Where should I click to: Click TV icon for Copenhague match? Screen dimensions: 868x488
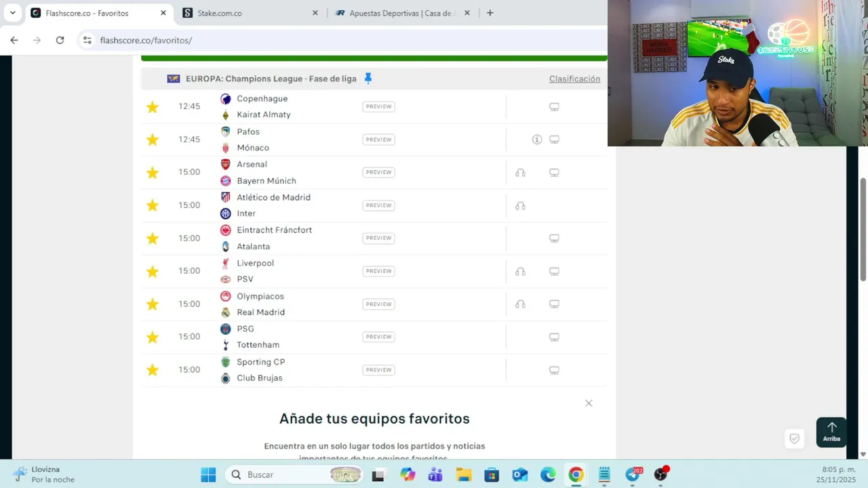(x=554, y=107)
